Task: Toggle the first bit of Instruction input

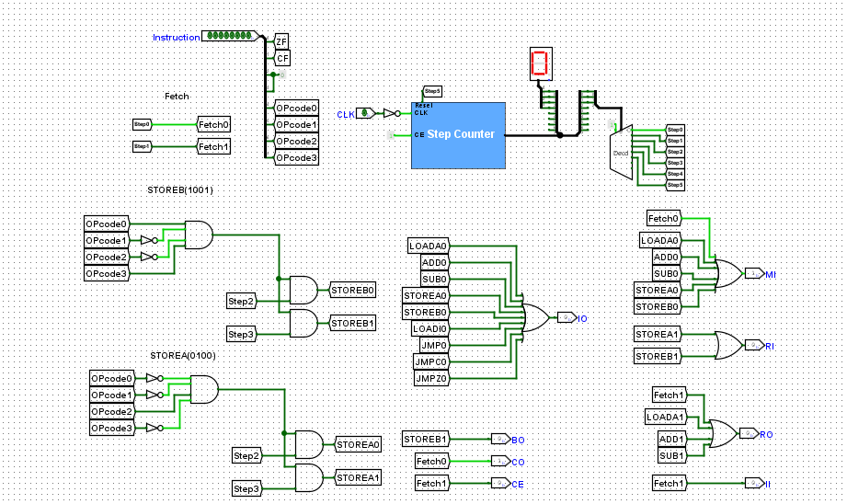Action: pyautogui.click(x=211, y=36)
